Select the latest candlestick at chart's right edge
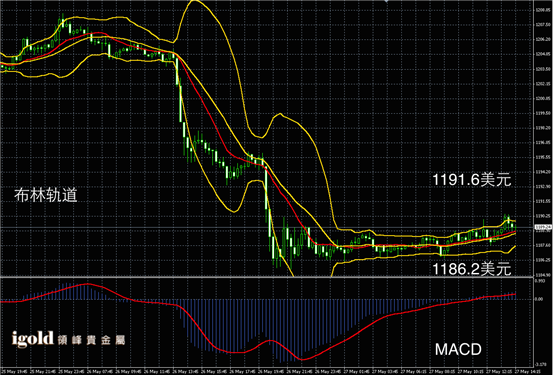 (x=516, y=228)
